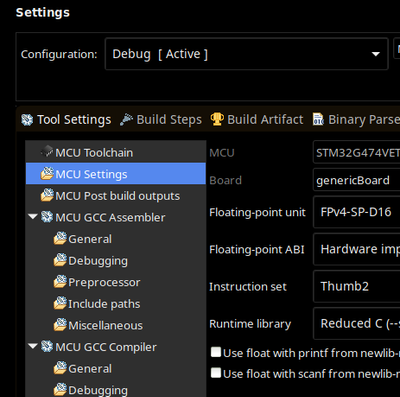Click the MCU GCC Assembler gear icon

tap(47, 217)
